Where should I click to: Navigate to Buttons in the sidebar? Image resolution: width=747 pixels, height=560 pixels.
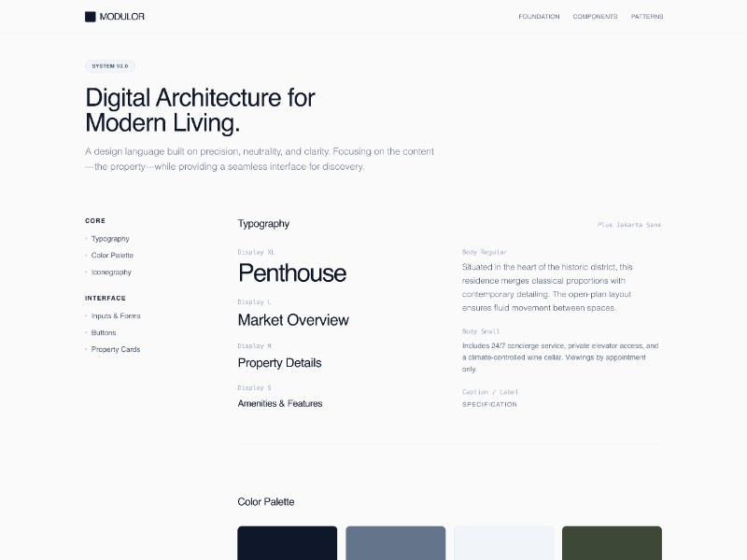coord(104,333)
